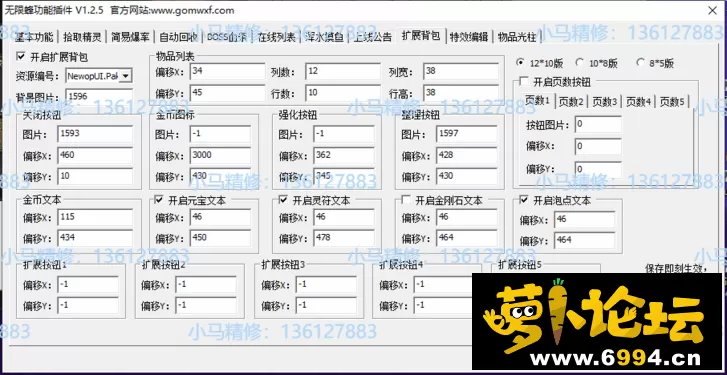The width and height of the screenshot is (727, 375).
Task: Select the 扩展背包 tab
Action: click(x=421, y=36)
